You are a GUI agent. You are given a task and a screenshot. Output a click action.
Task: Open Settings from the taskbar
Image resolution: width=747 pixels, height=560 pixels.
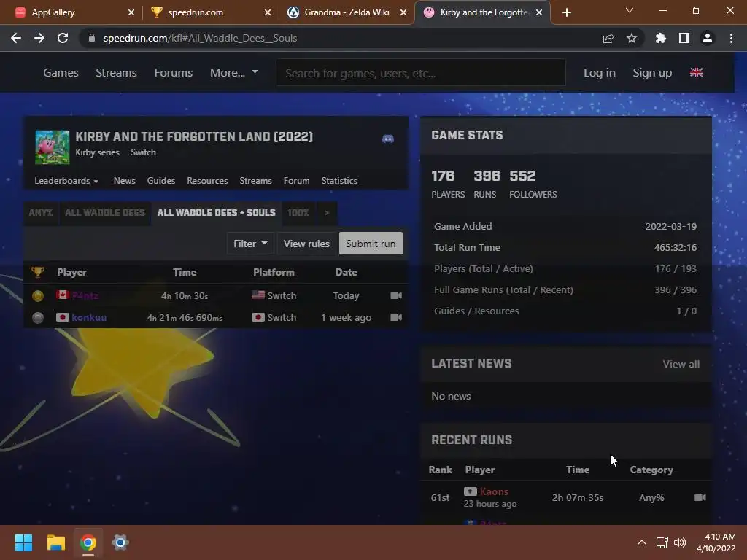[x=120, y=542]
